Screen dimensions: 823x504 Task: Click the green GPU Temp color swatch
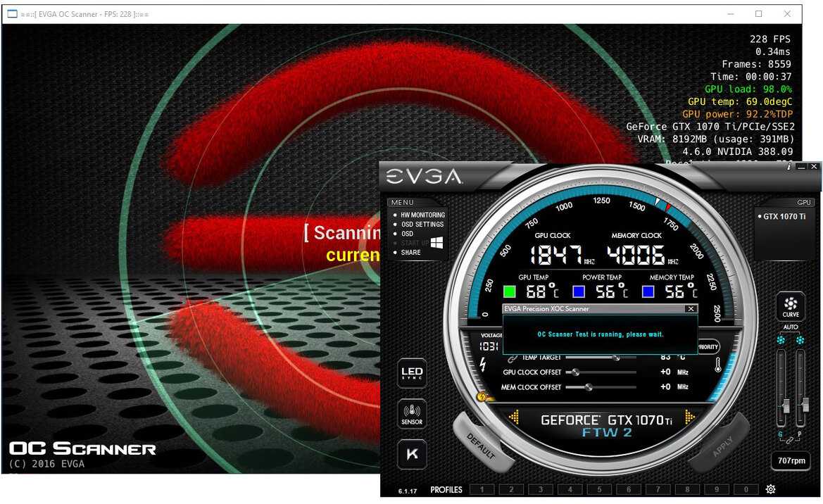coord(509,291)
